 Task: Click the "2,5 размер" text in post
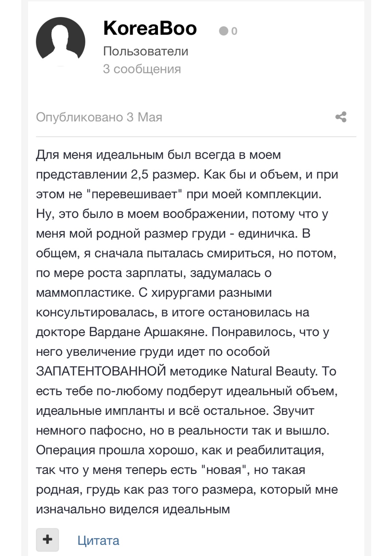[165, 175]
